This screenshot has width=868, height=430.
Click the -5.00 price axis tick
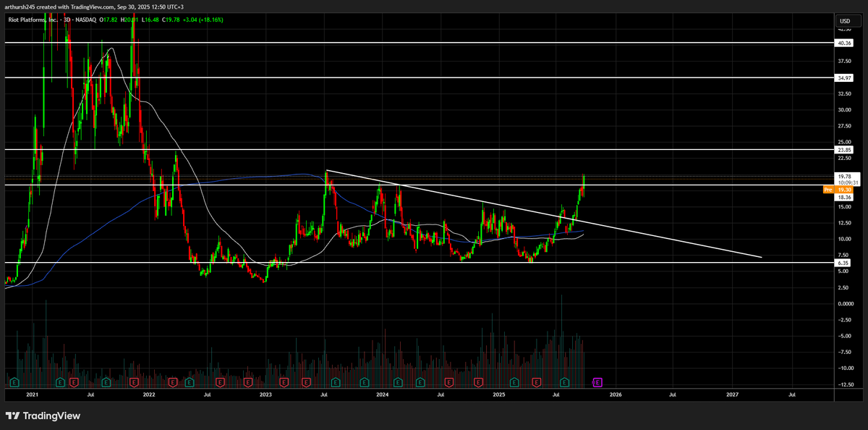844,336
